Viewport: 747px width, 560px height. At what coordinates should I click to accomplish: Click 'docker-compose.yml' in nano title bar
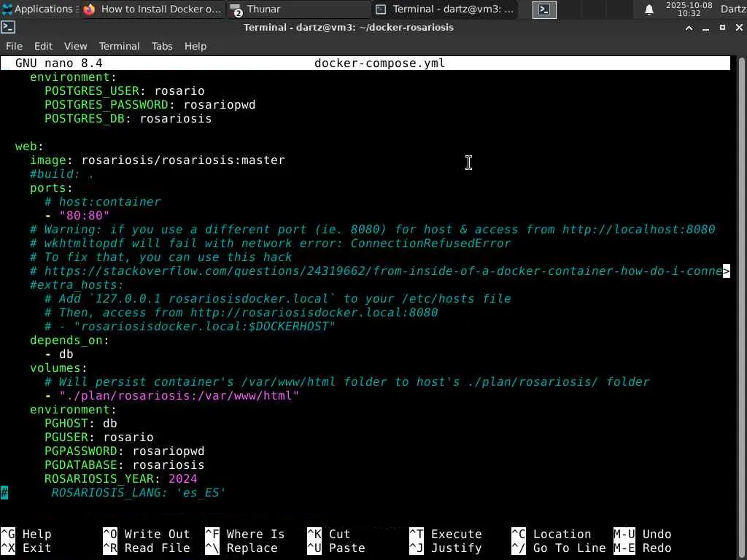pyautogui.click(x=379, y=63)
